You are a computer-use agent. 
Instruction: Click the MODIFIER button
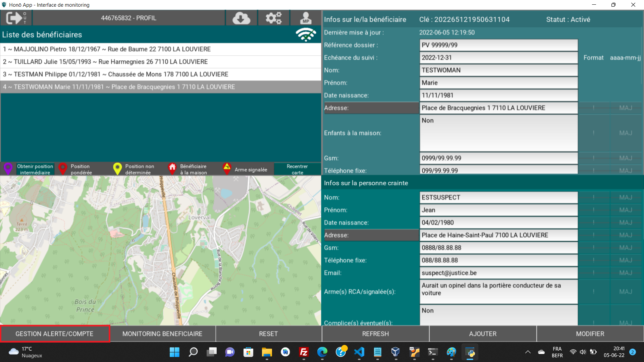(x=590, y=334)
